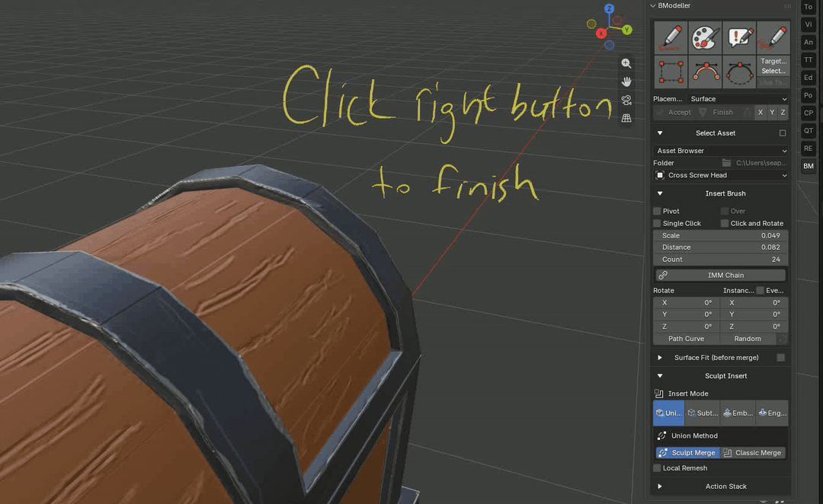Viewport: 823px width, 504px height.
Task: Enable the Single Click checkbox
Action: [x=657, y=223]
